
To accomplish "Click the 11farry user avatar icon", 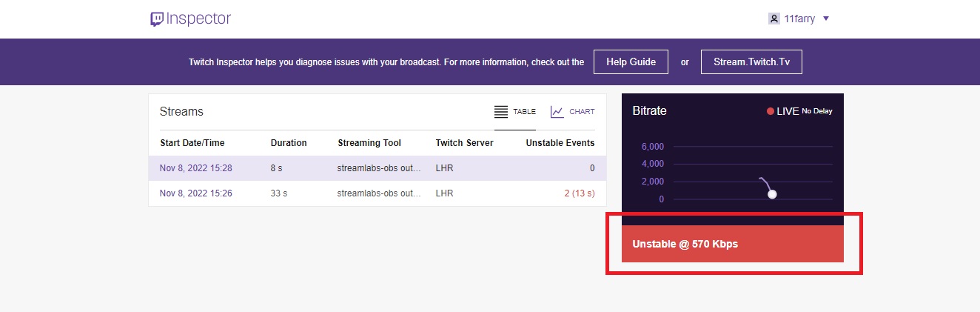I will coord(774,19).
